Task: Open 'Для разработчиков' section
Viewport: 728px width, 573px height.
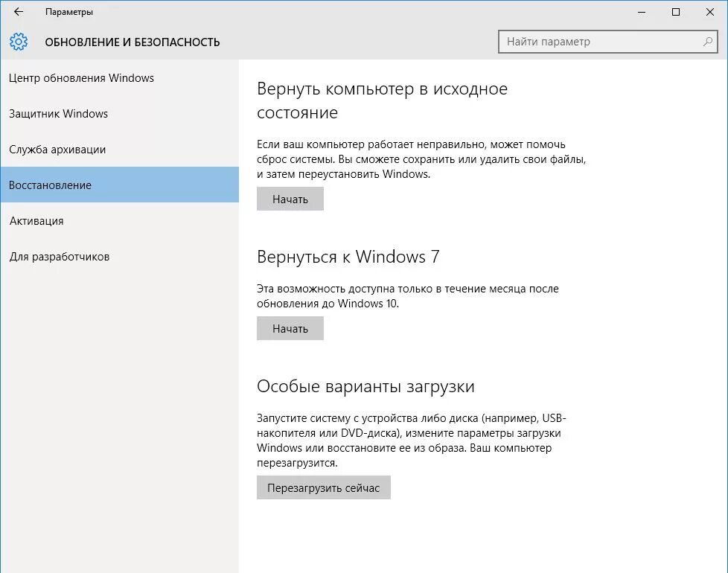Action: [x=119, y=257]
